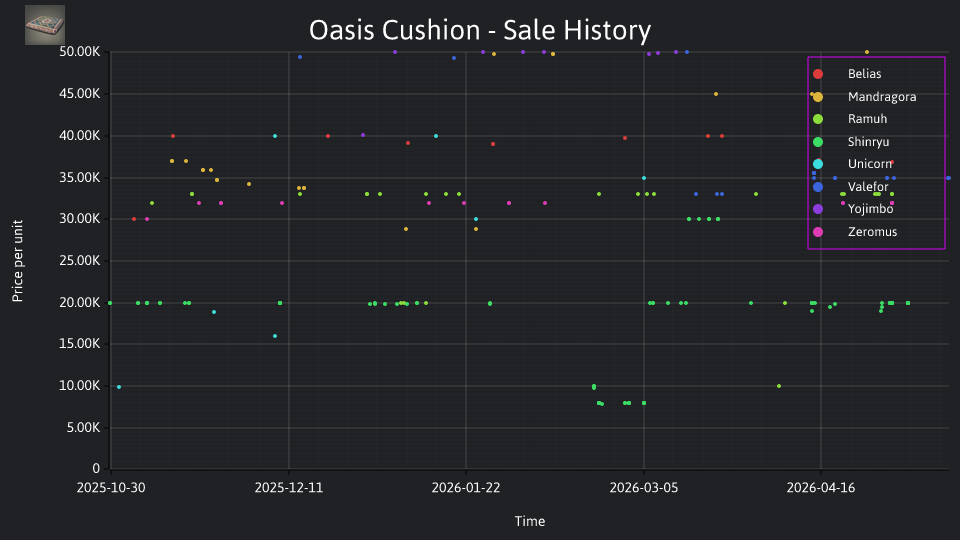Click the purple Yojimbo legend color dot
960x540 pixels.
point(818,209)
